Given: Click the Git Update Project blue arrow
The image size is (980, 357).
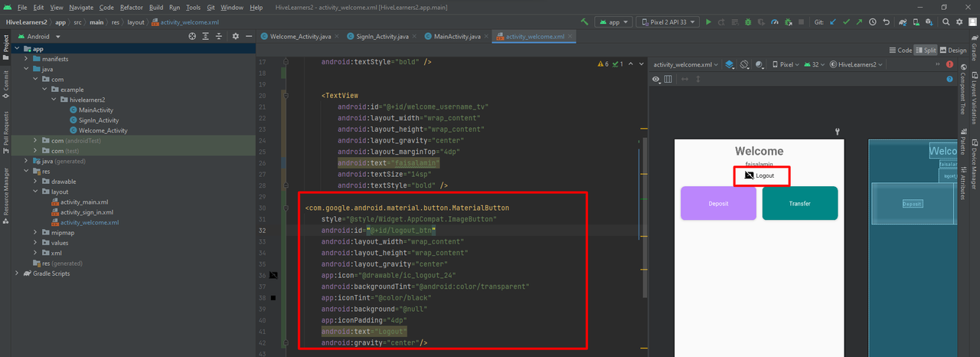Looking at the screenshot, I should pyautogui.click(x=831, y=22).
